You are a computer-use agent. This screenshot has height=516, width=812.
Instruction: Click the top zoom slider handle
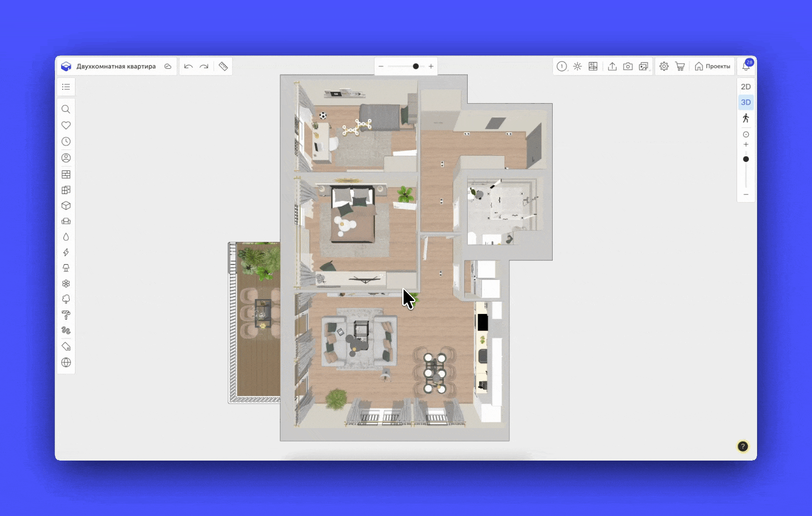[x=416, y=66]
